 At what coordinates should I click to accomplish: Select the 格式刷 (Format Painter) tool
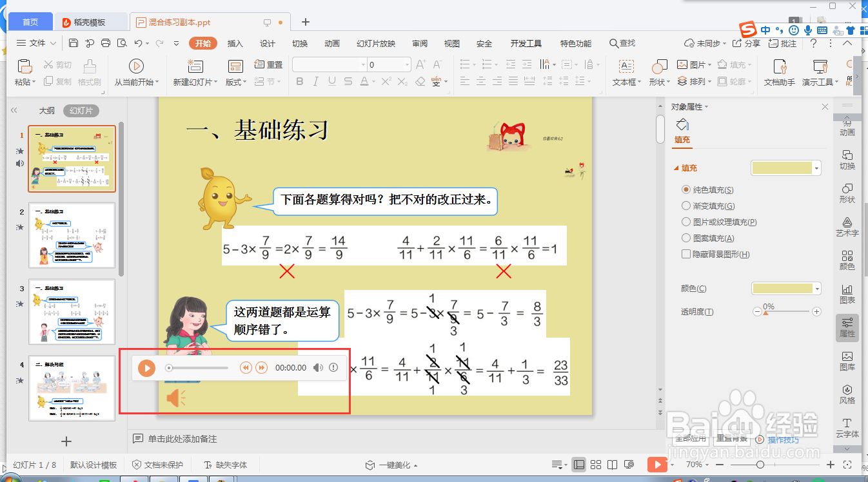(90, 71)
